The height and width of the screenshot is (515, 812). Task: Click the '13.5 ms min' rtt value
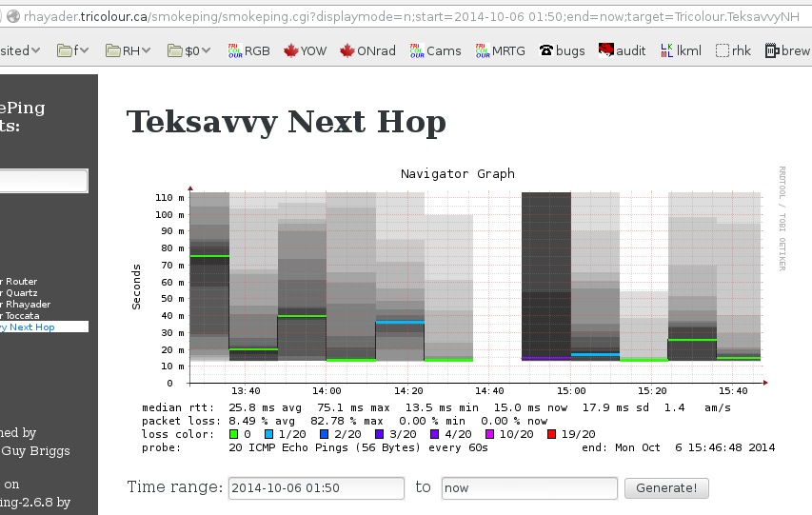[442, 407]
